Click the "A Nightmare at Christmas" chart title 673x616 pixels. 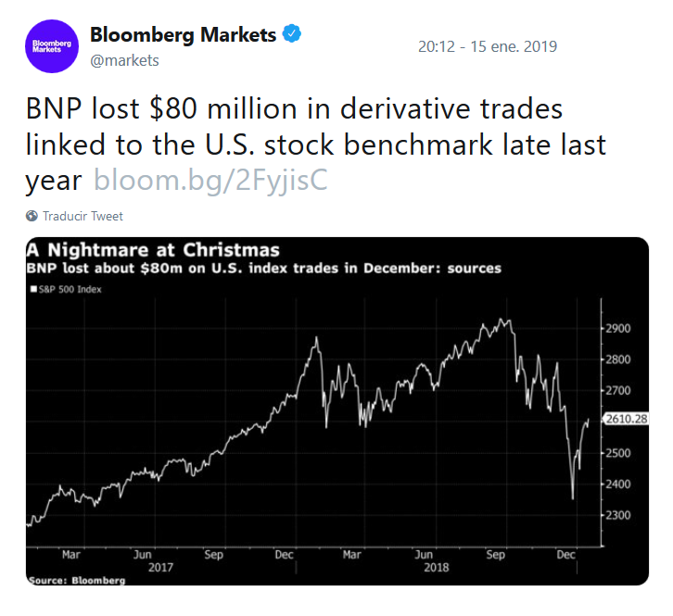point(153,250)
